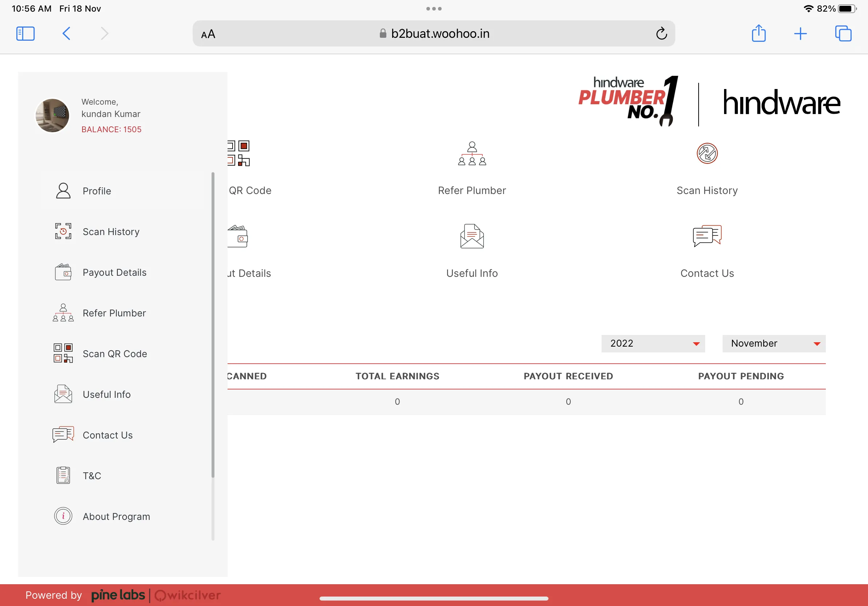868x606 pixels.
Task: Click the dashboard payout wallet icon
Action: pyautogui.click(x=238, y=236)
